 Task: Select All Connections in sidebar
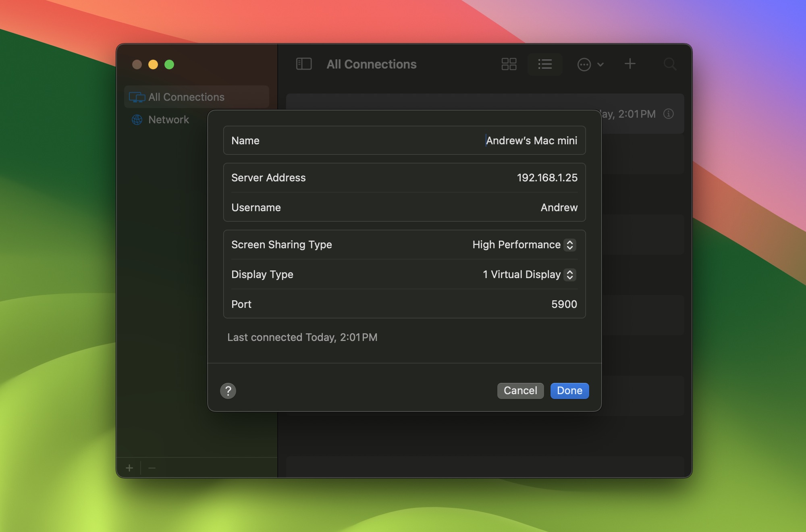coord(186,97)
